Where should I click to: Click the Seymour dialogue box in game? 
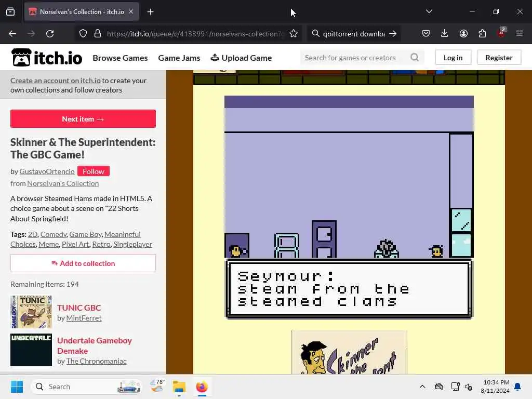click(x=349, y=289)
